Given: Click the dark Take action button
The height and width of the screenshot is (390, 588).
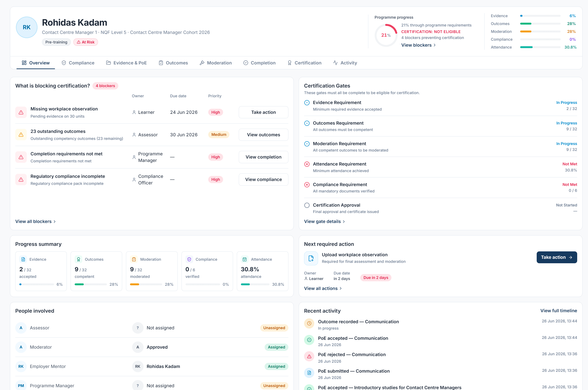Looking at the screenshot, I should [x=557, y=257].
